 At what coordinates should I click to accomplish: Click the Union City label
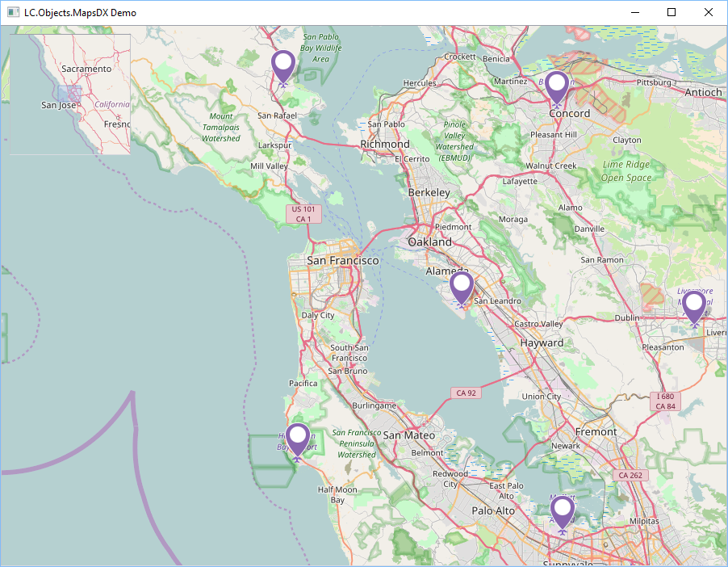coord(542,397)
